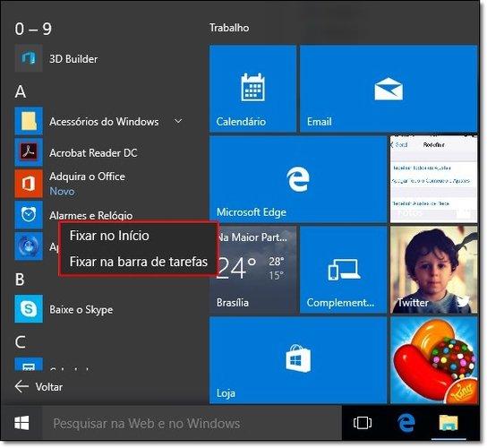Click the Novo label under Adquira o Office
The image size is (487, 448).
pos(62,191)
